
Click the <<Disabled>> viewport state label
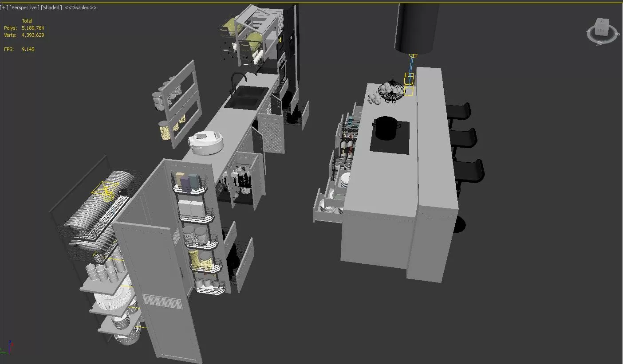tap(80, 7)
